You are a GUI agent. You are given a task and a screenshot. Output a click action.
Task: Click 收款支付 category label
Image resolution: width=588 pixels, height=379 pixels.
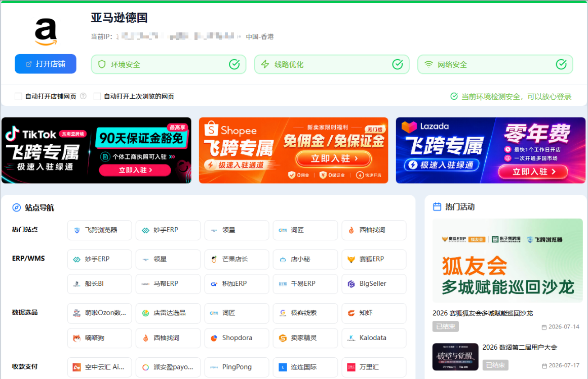(x=25, y=367)
